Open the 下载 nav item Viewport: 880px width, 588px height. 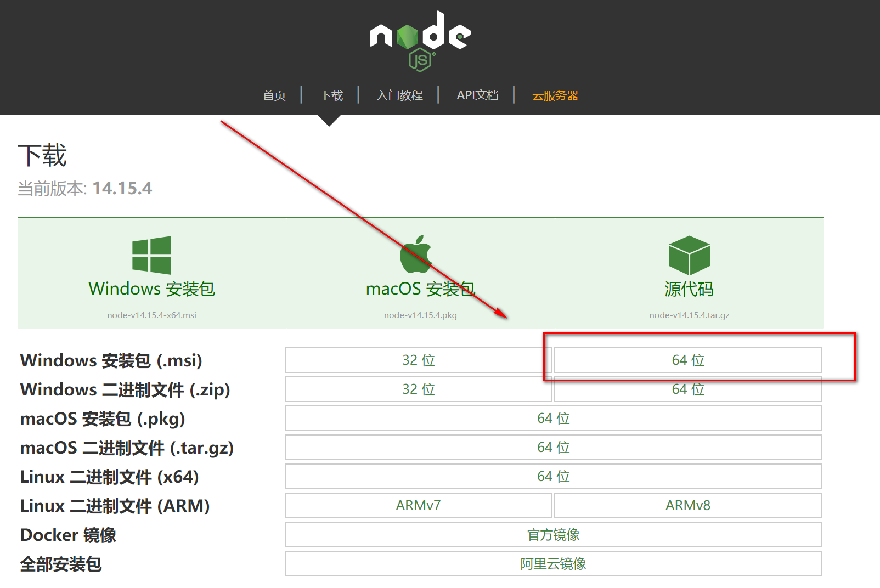tap(331, 95)
